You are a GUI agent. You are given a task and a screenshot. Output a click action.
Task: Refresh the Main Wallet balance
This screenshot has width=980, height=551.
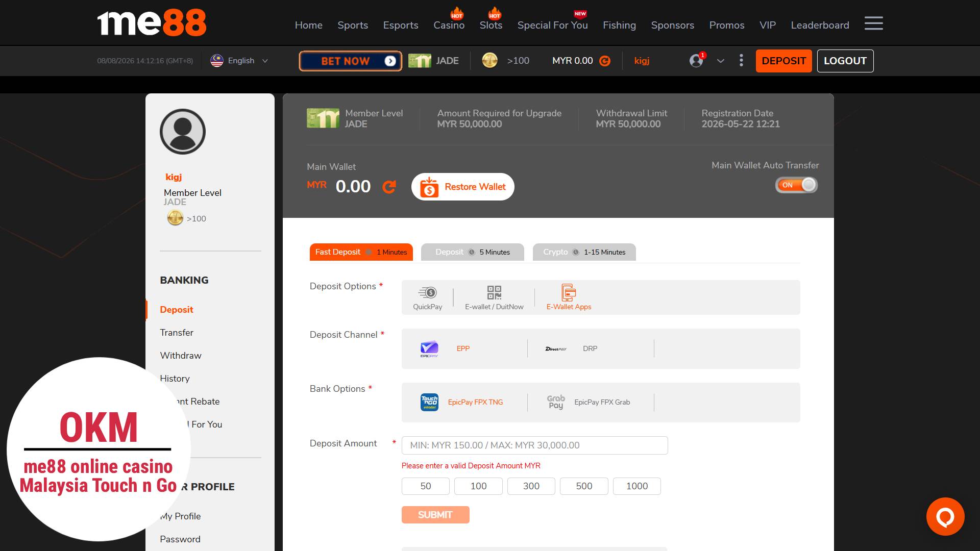click(389, 187)
